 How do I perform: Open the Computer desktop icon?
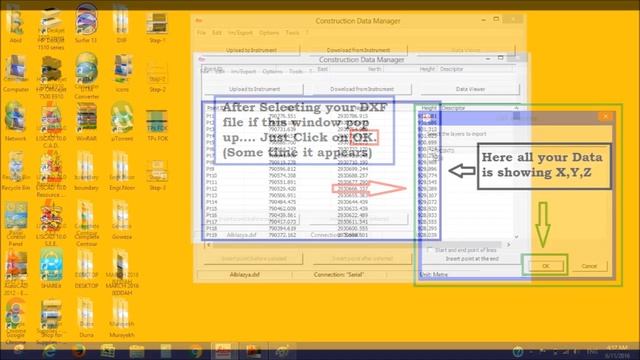(16, 73)
